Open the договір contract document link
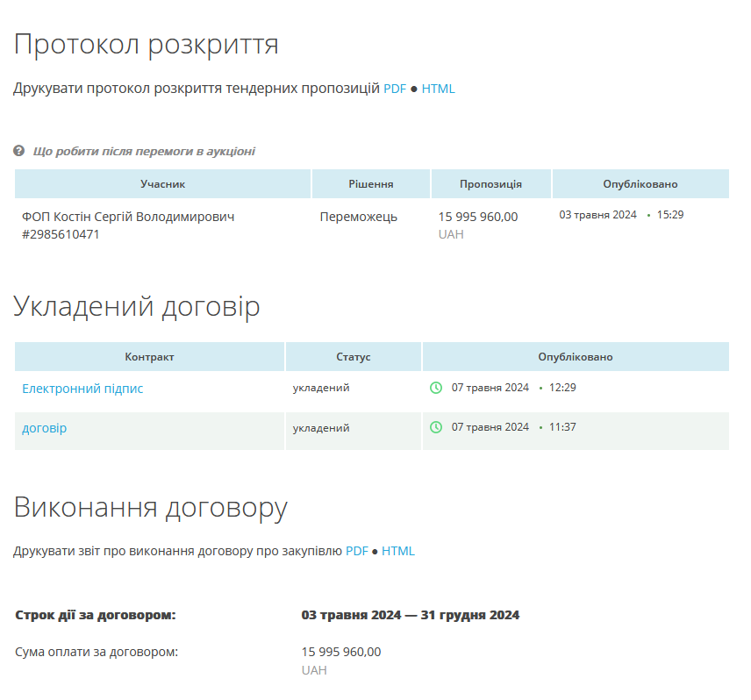The width and height of the screenshot is (751, 700). point(44,428)
